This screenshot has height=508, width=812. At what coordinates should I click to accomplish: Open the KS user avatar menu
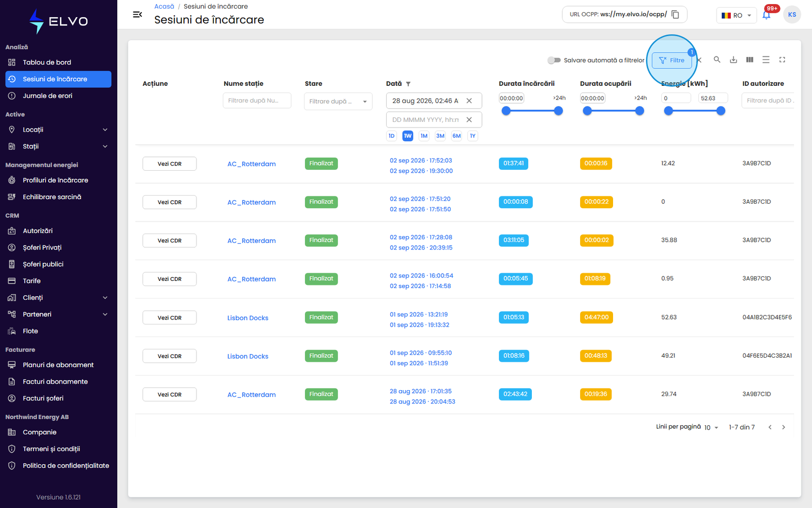(792, 15)
